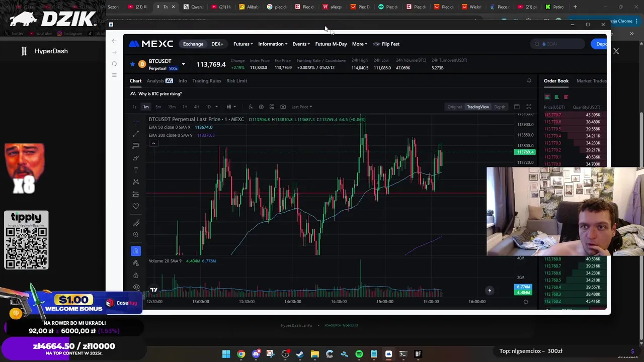The width and height of the screenshot is (644, 362).
Task: Click the heart favorites icon
Action: click(136, 206)
